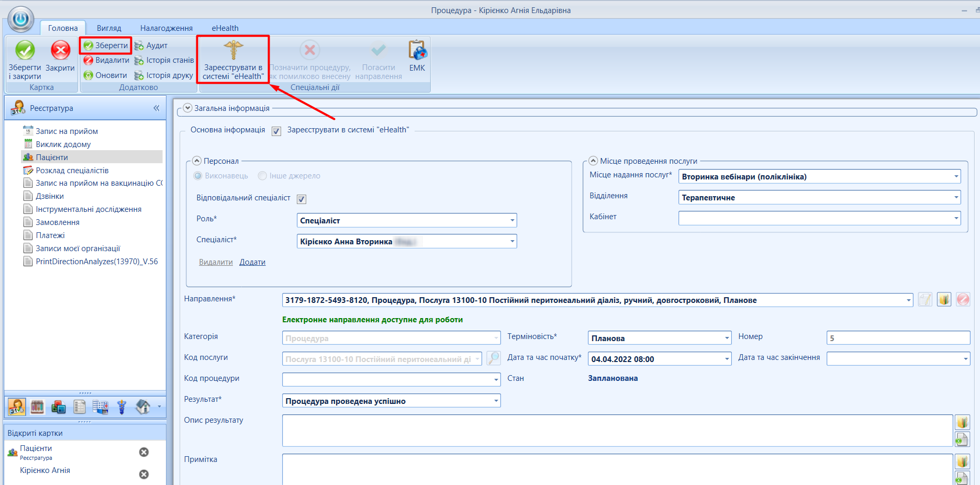
Task: Select the document list module icon
Action: click(80, 407)
